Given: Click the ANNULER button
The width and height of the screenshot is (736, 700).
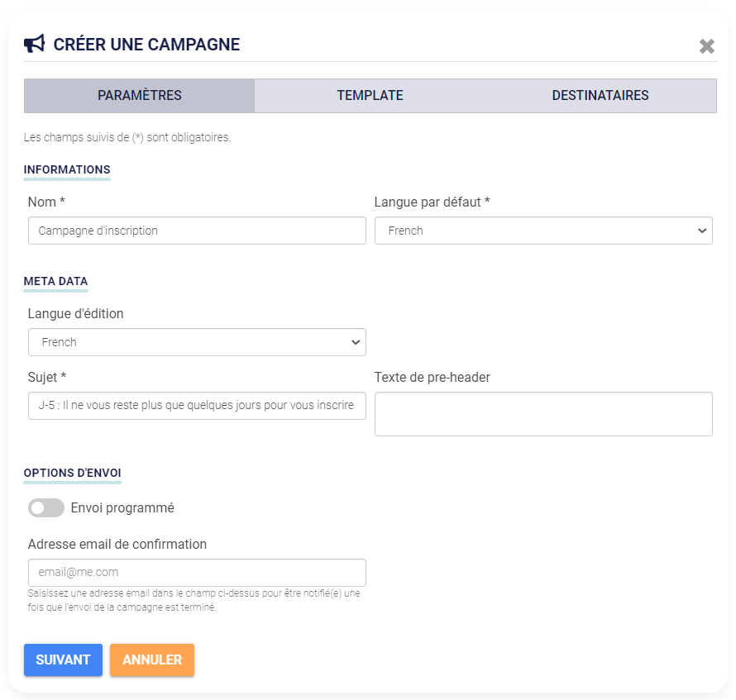Looking at the screenshot, I should [152, 660].
